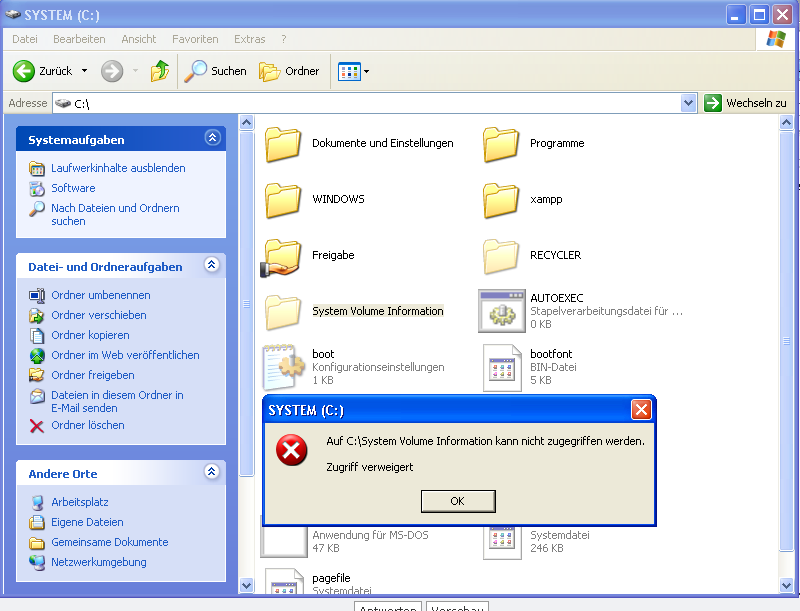Open the Suchen search tool
800x611 pixels.
point(215,71)
